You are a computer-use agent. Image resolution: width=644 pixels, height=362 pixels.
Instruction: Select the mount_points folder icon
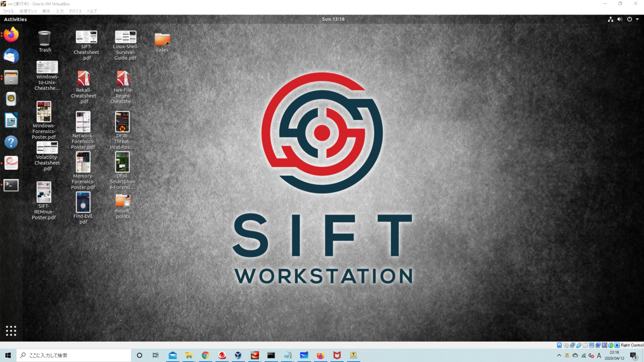click(123, 206)
